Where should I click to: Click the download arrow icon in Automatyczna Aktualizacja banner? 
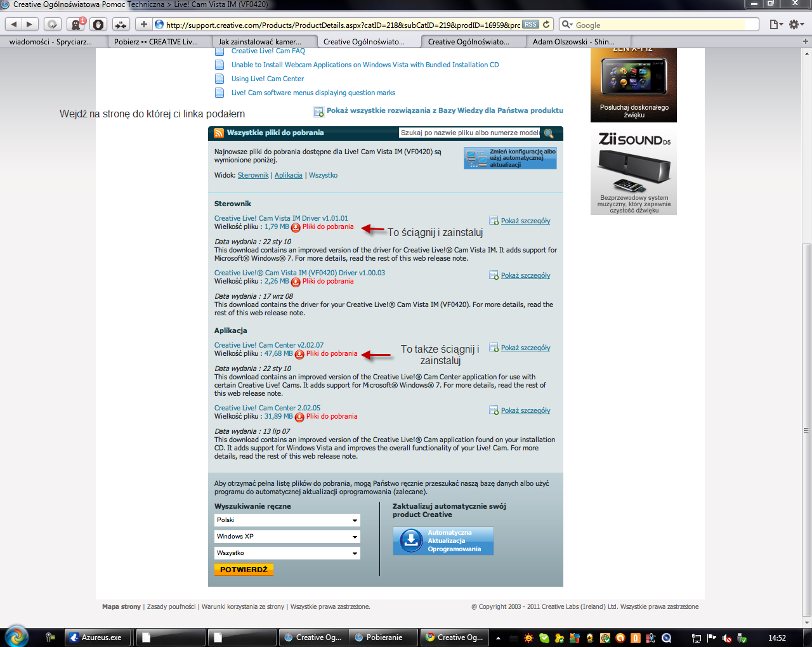(x=410, y=541)
